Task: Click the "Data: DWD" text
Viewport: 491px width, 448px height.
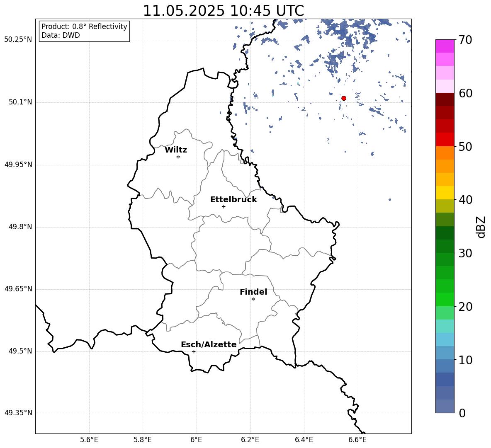Action: [x=61, y=35]
